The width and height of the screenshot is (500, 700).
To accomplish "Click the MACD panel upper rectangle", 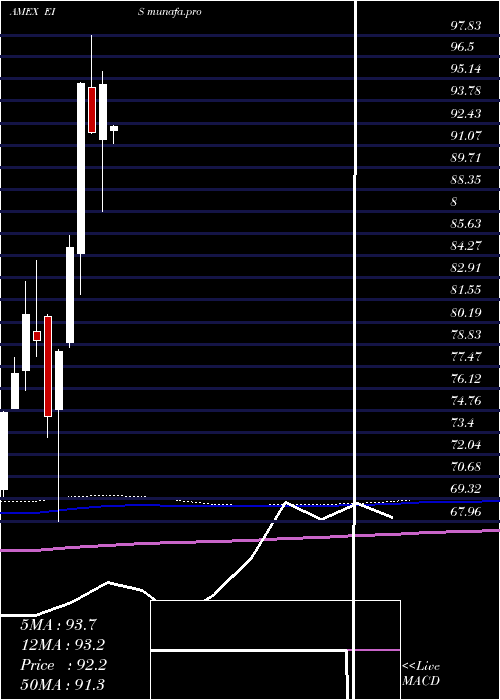I will (275, 625).
